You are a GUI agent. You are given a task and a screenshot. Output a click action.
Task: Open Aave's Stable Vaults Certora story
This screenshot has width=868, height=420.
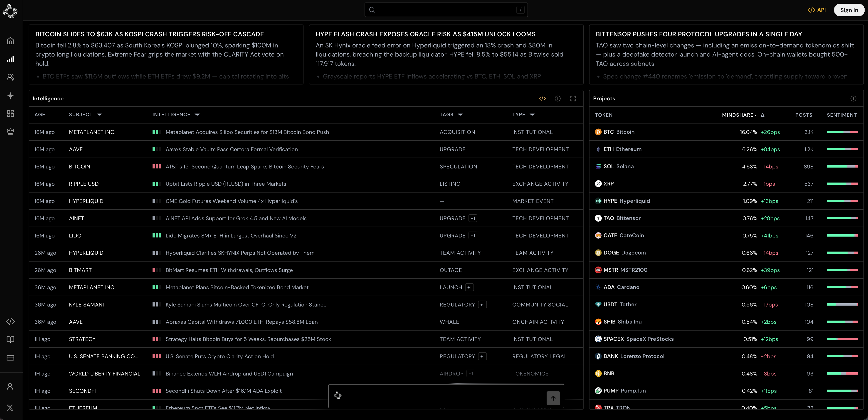pos(232,149)
